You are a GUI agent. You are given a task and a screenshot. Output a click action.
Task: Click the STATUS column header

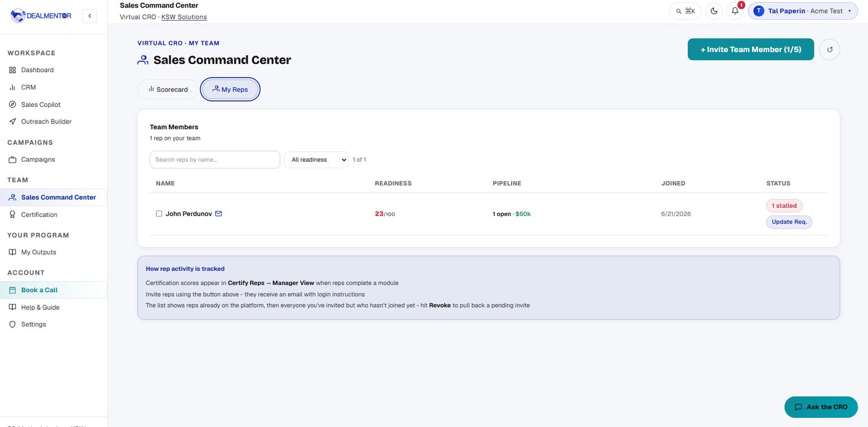(x=778, y=183)
